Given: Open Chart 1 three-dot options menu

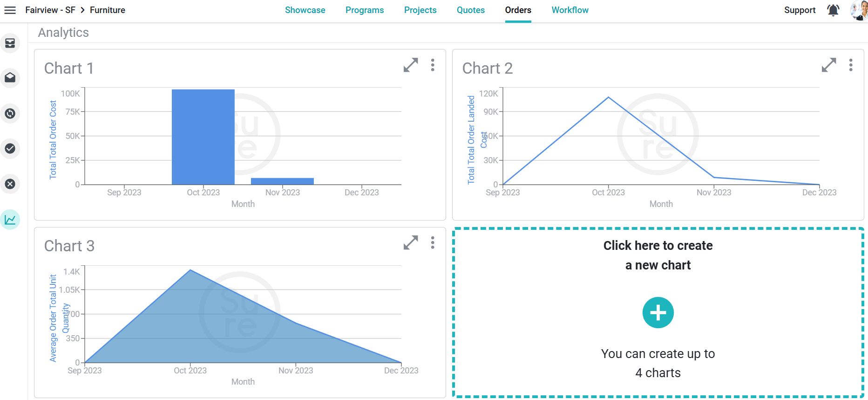Looking at the screenshot, I should point(433,65).
